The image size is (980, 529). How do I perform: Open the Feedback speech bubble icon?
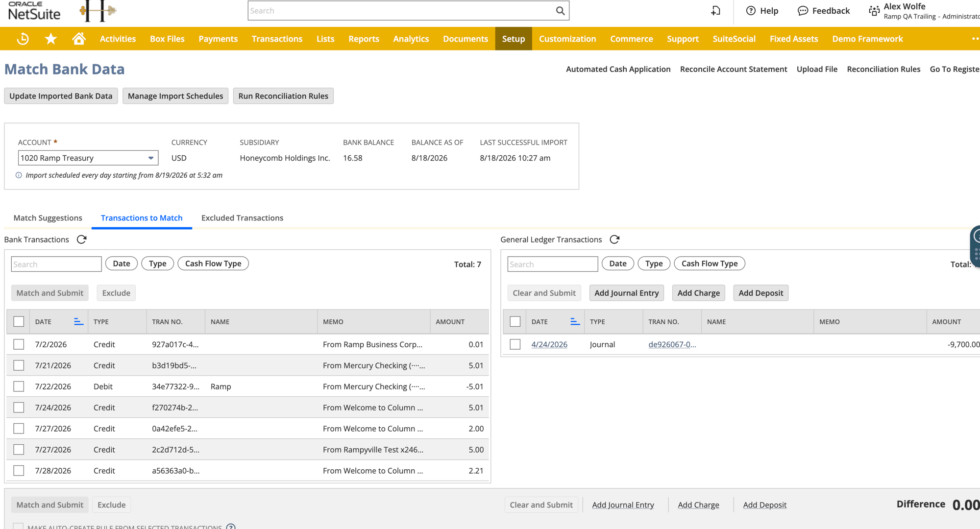803,11
